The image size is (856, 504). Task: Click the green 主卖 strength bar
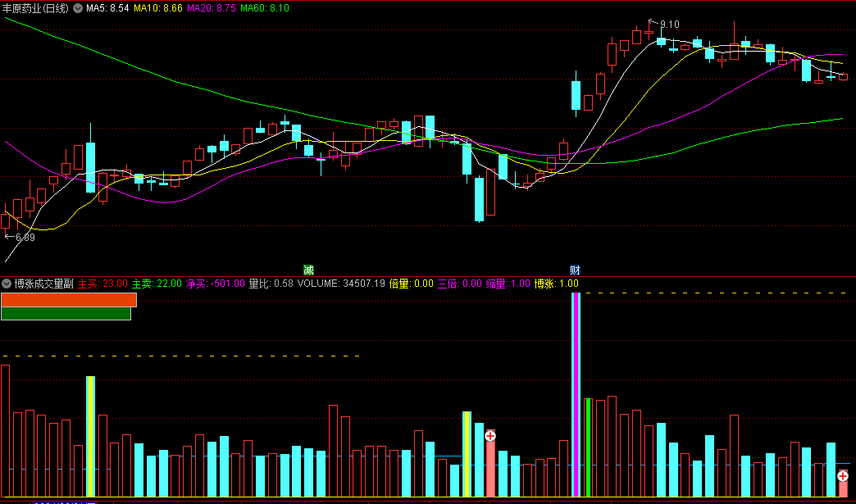tap(66, 314)
